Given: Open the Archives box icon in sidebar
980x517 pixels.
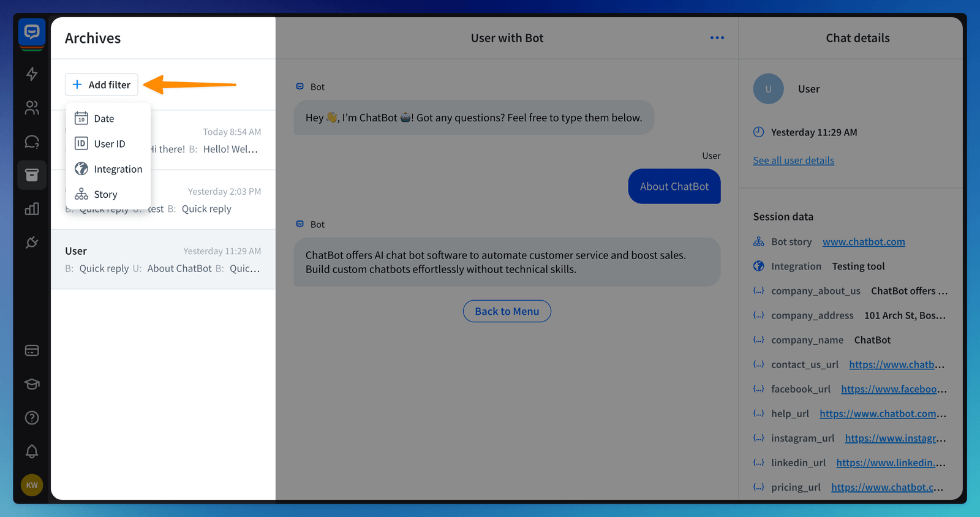Looking at the screenshot, I should click(x=32, y=175).
